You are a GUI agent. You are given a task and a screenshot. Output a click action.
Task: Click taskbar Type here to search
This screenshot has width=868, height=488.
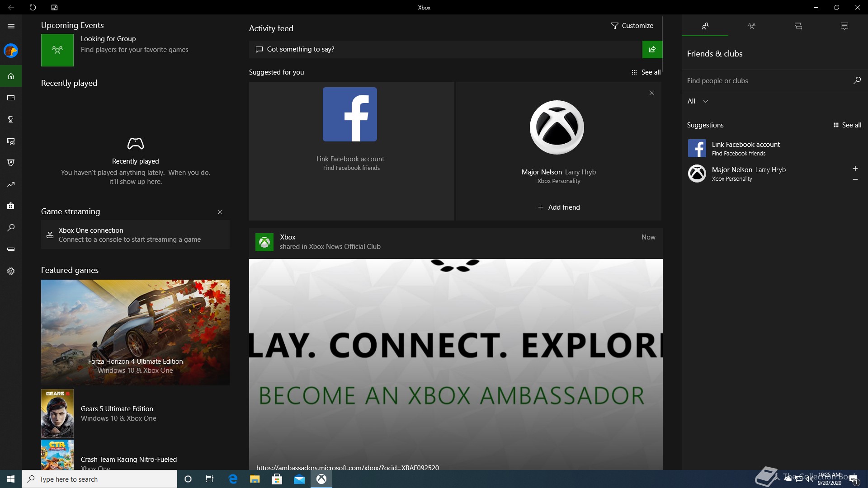point(99,479)
